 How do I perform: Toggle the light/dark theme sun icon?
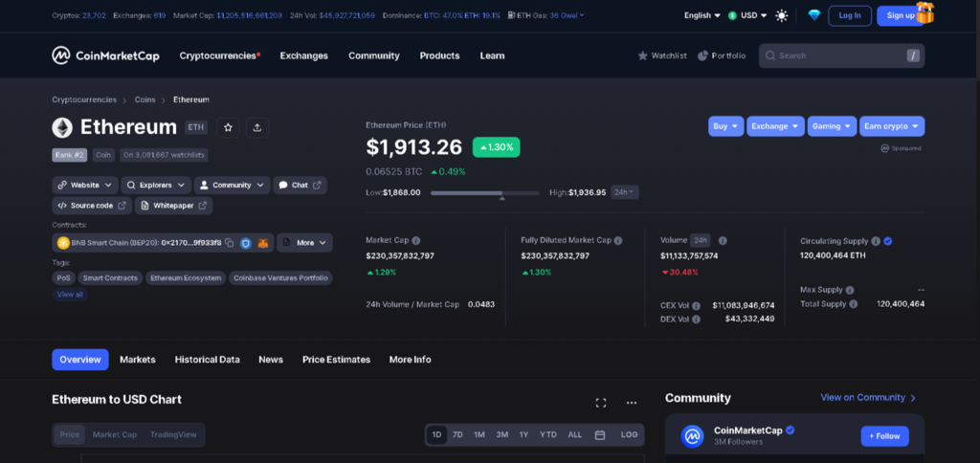[x=781, y=15]
